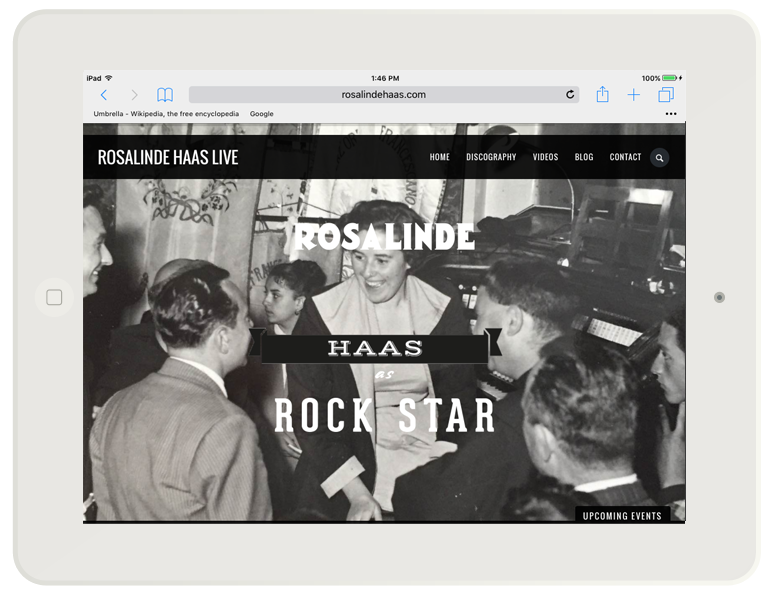Click the ROSALINDE HAAS LIVE site title
Viewport: 769px width, 590px height.
(x=167, y=157)
